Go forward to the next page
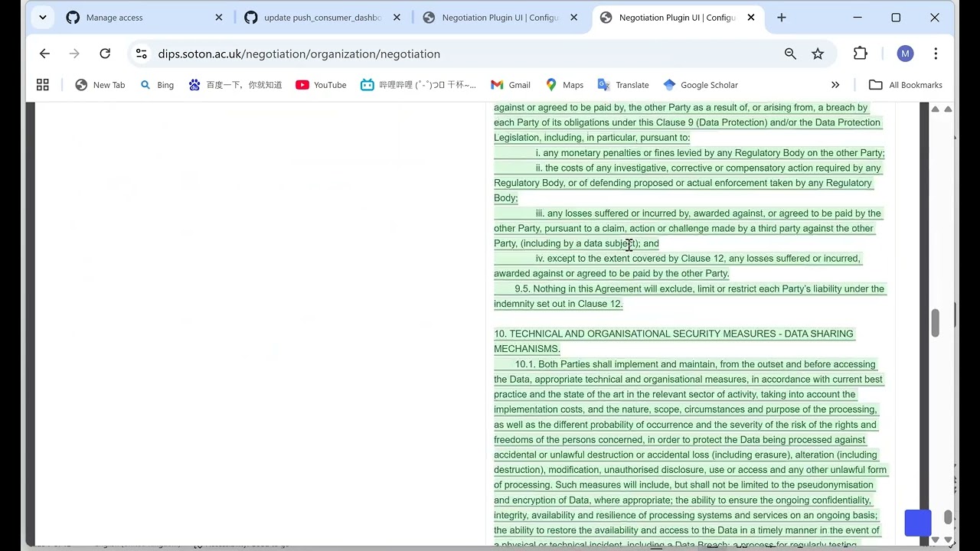Viewport: 980px width, 551px height. pos(74,54)
